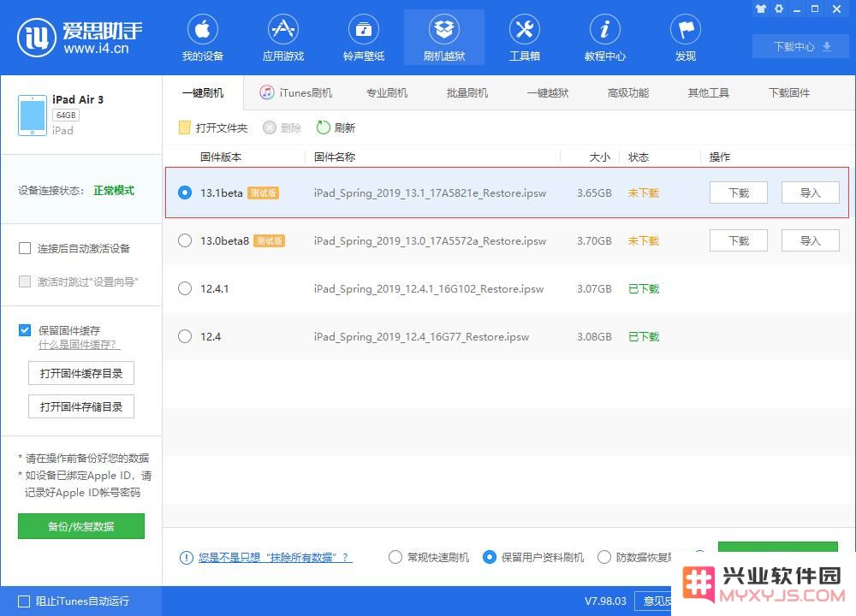Image resolution: width=856 pixels, height=616 pixels.
Task: Switch to 高级功能 tab
Action: pyautogui.click(x=627, y=92)
